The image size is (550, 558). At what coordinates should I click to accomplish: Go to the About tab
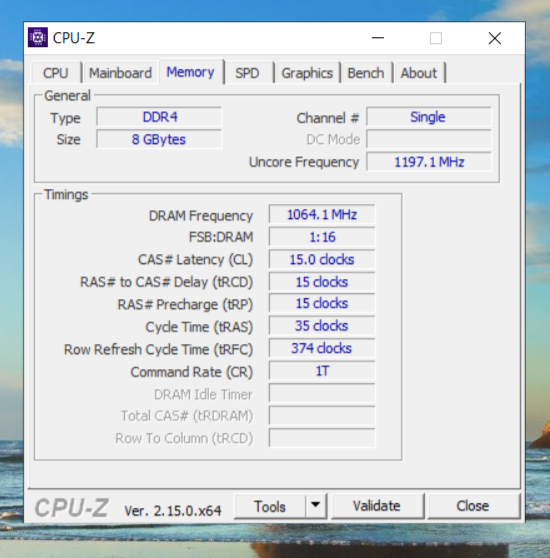coord(419,73)
